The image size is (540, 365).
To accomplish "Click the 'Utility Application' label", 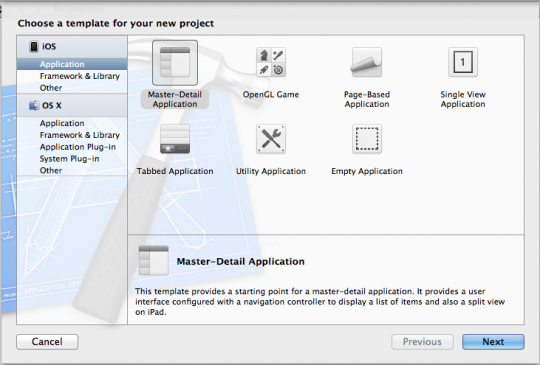I will (x=271, y=171).
